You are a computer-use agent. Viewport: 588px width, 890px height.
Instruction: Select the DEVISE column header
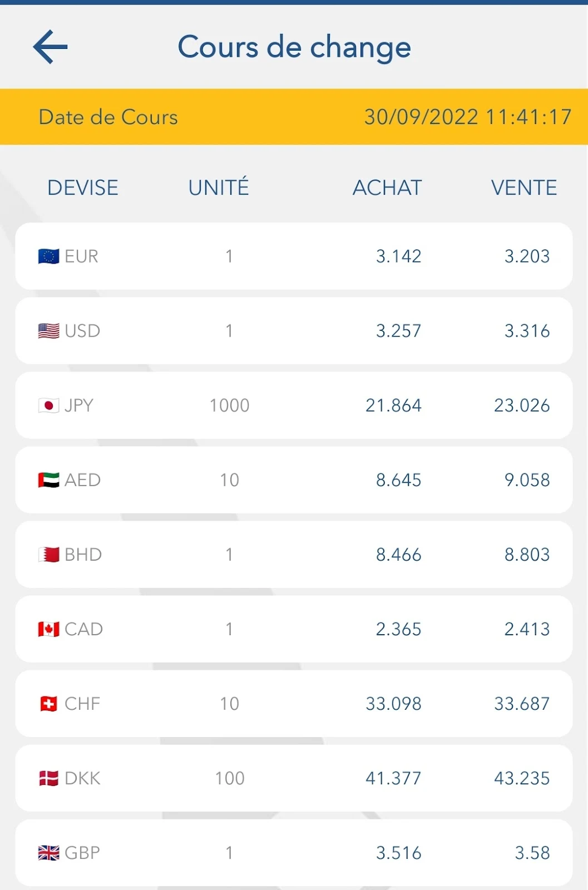83,188
